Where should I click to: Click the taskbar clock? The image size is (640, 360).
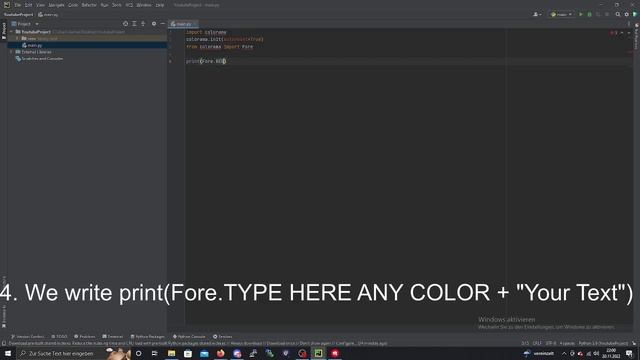click(611, 353)
